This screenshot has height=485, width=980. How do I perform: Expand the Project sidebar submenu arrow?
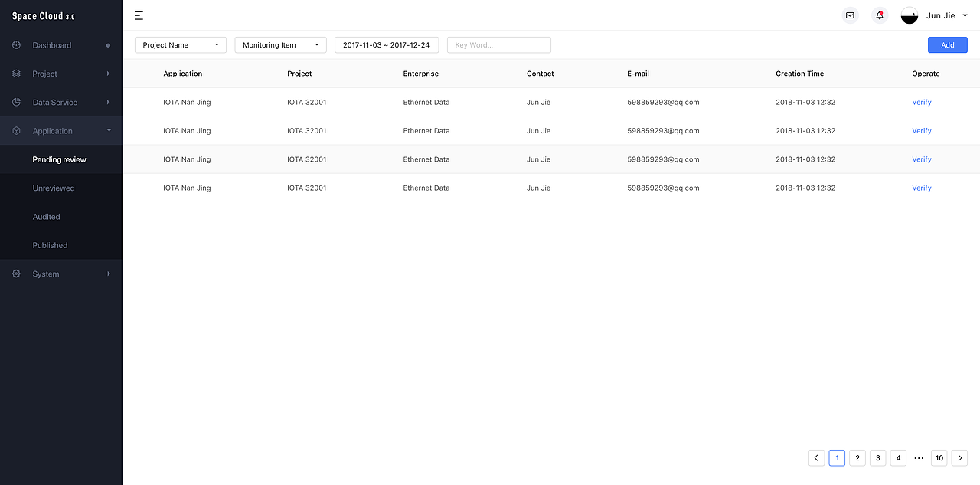pos(108,74)
